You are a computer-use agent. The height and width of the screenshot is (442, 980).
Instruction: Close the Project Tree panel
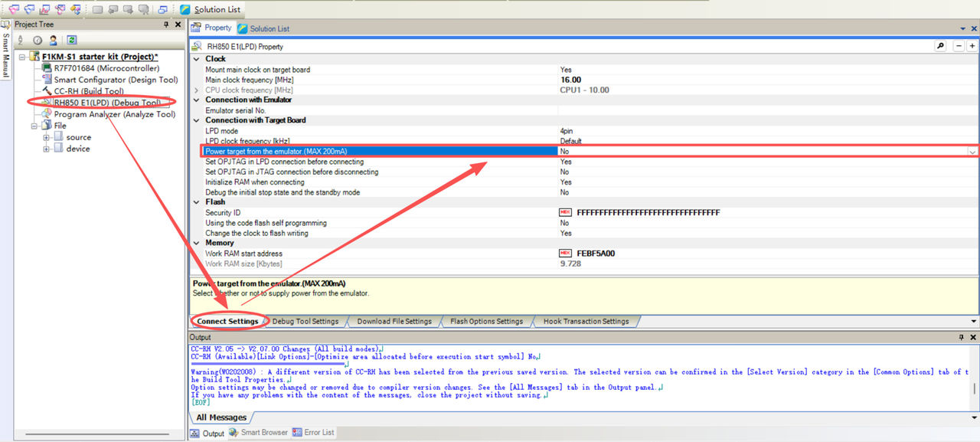point(179,25)
